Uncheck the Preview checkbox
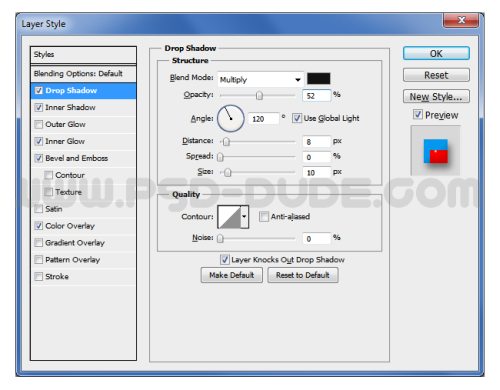 [x=418, y=115]
